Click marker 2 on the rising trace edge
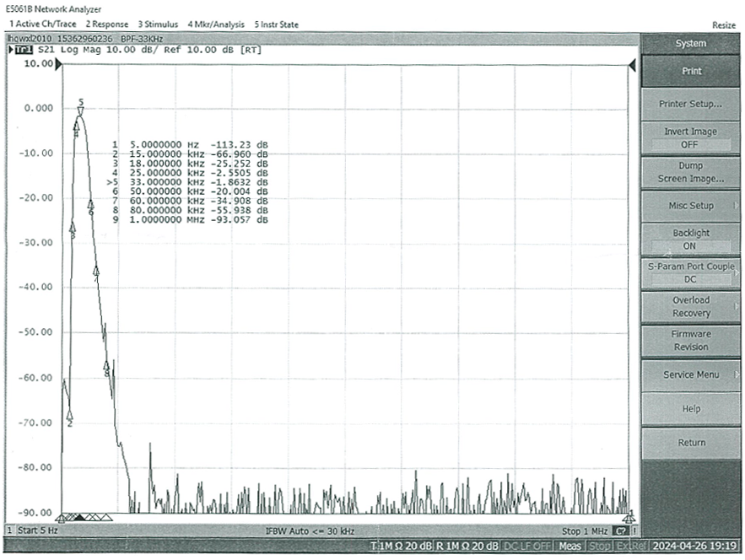This screenshot has height=560, width=745. click(x=70, y=415)
